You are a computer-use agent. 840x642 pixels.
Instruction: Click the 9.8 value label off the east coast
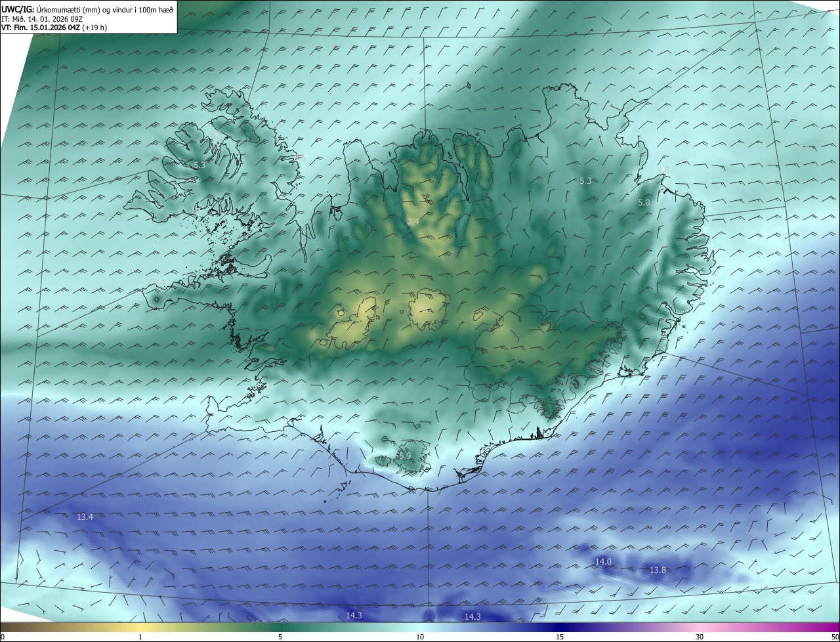[663, 170]
